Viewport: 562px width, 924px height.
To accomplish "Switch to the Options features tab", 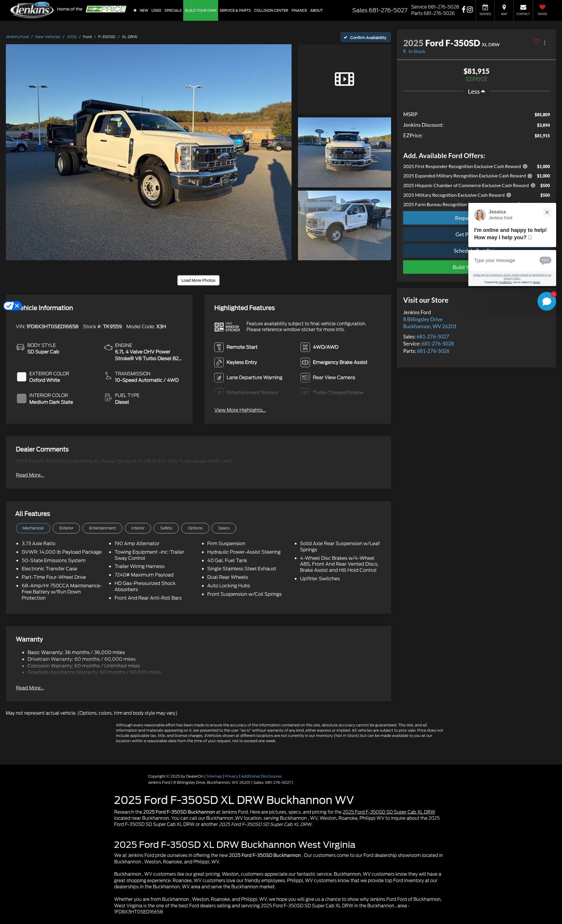I will coord(195,528).
